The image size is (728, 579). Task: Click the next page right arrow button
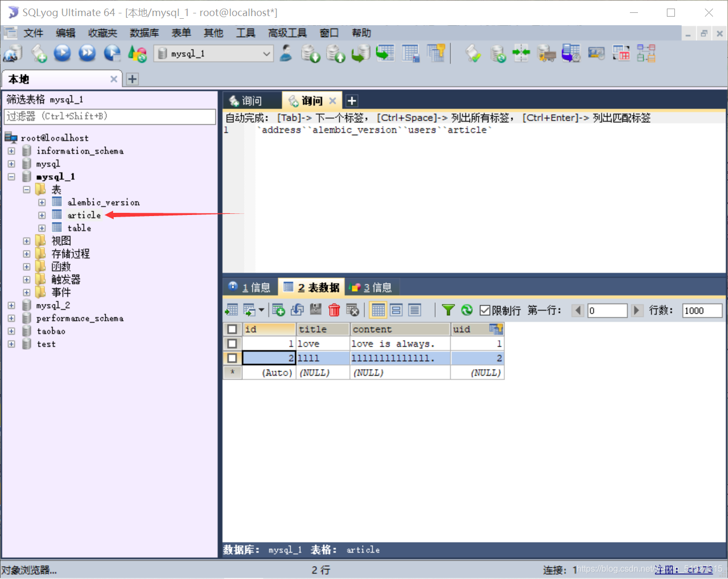tap(636, 310)
